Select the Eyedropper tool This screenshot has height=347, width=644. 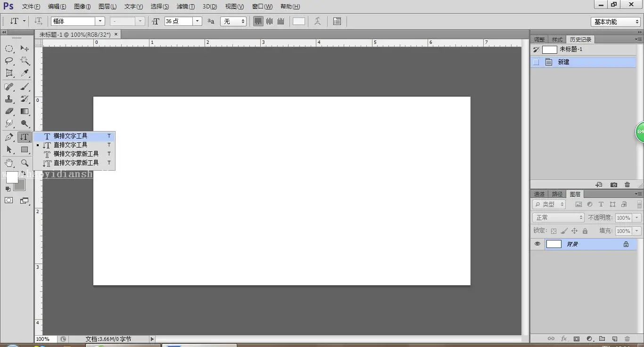25,73
